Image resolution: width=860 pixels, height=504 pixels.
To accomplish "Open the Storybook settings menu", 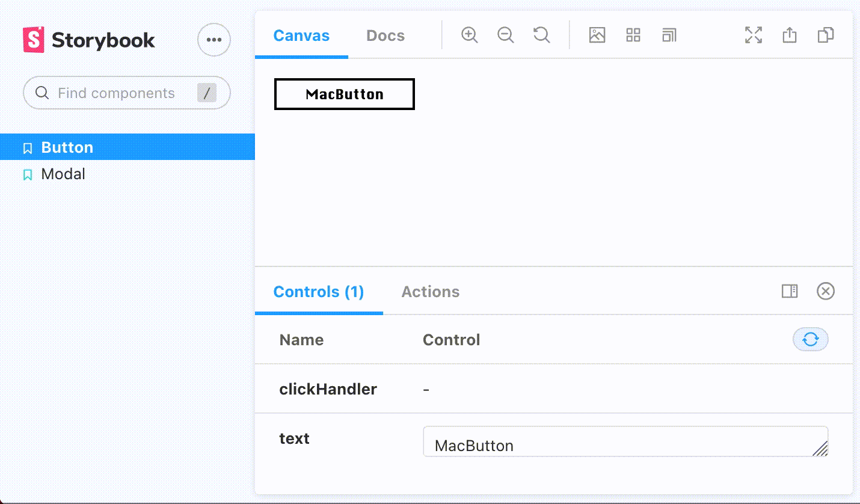I will 214,38.
